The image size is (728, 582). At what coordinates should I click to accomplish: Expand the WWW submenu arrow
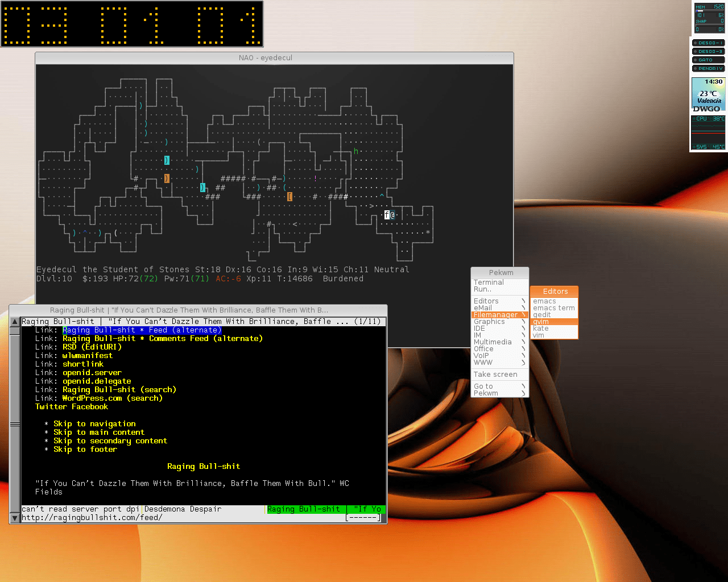(x=523, y=363)
